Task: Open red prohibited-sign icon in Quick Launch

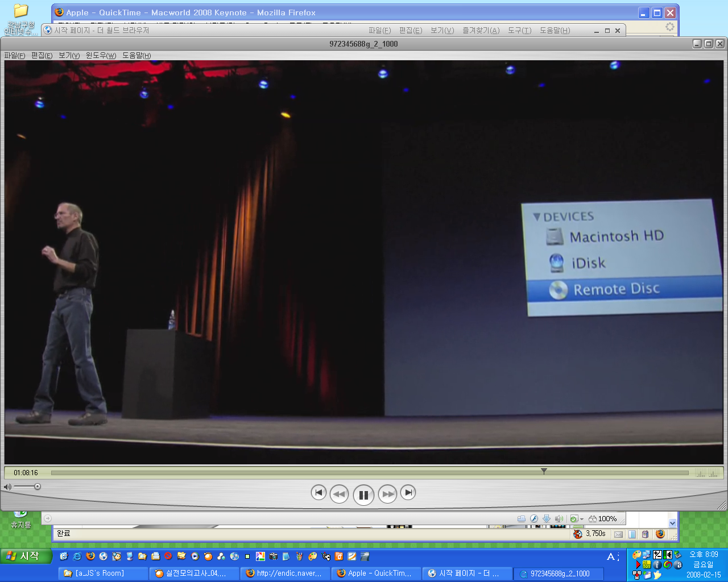Action: 168,556
